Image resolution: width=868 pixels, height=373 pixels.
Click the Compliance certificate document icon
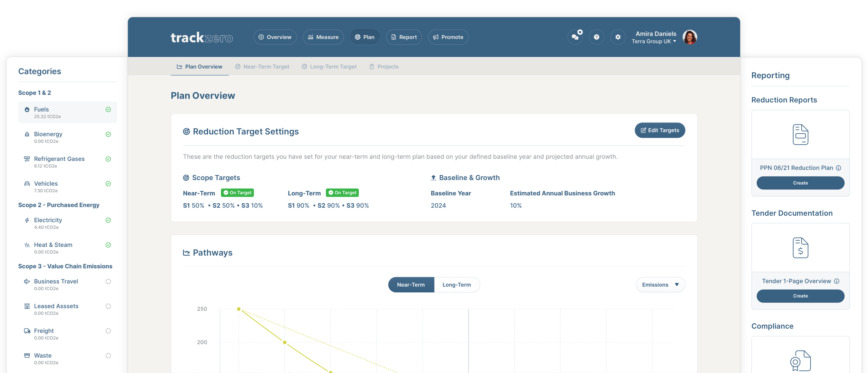800,361
